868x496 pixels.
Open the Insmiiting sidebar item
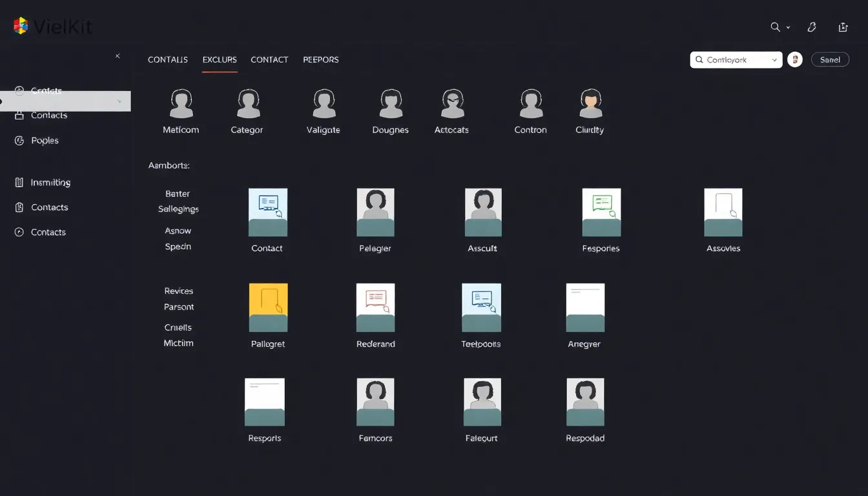click(50, 183)
